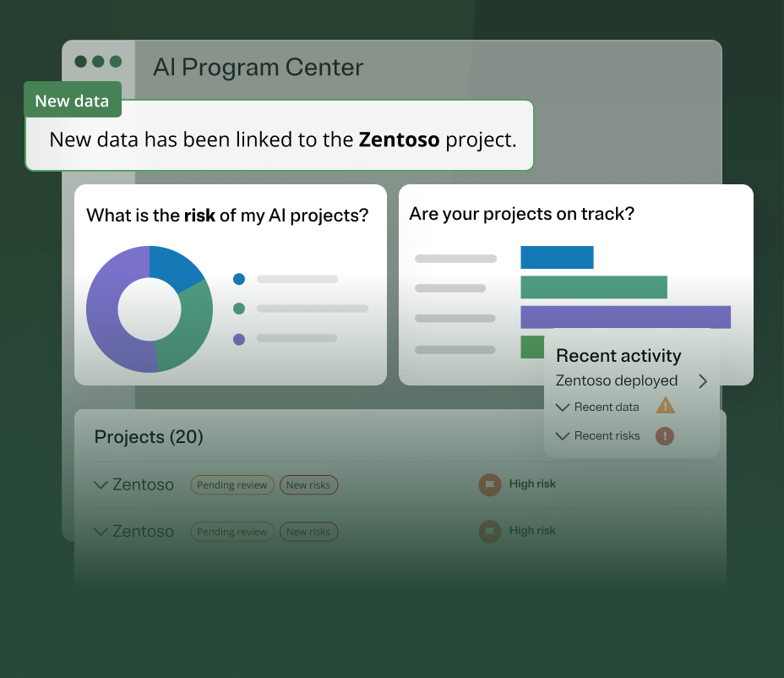Click the red alert icon beside Recent risks

coord(664,435)
